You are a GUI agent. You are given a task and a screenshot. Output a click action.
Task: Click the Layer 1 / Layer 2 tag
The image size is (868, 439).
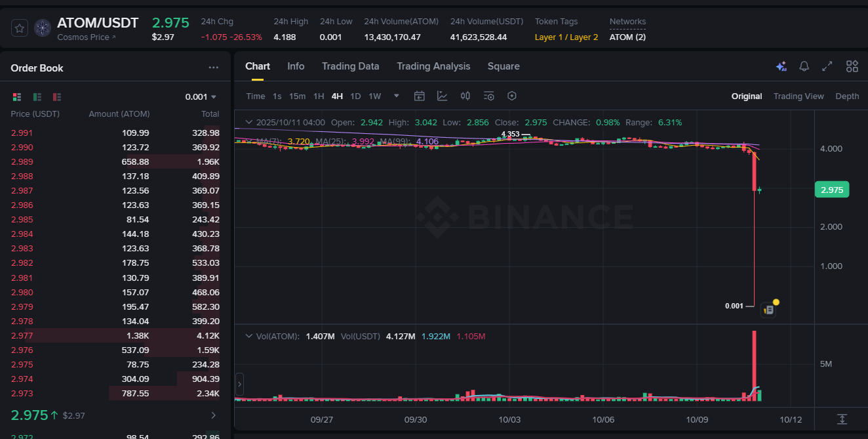click(x=566, y=37)
